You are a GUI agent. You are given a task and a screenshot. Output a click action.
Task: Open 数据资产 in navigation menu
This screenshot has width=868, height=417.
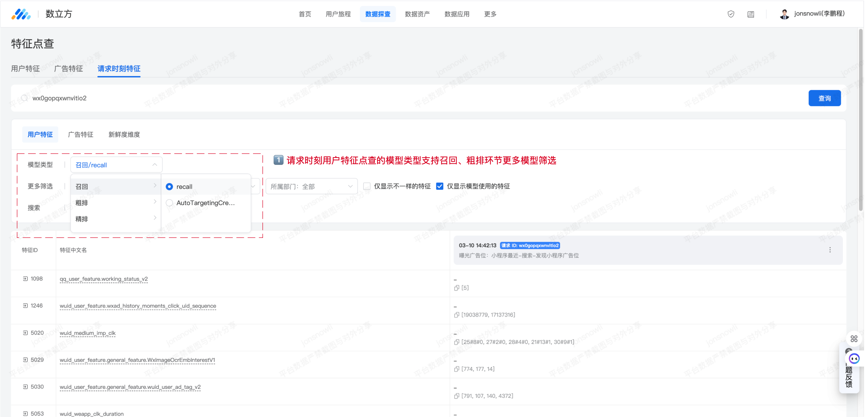point(417,14)
